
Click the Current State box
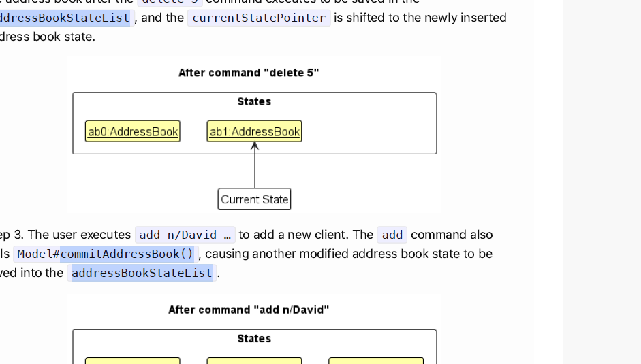coord(254,199)
